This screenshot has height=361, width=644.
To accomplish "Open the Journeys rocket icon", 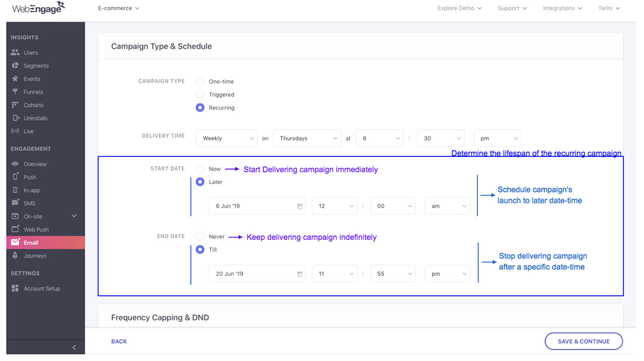I will (x=15, y=256).
